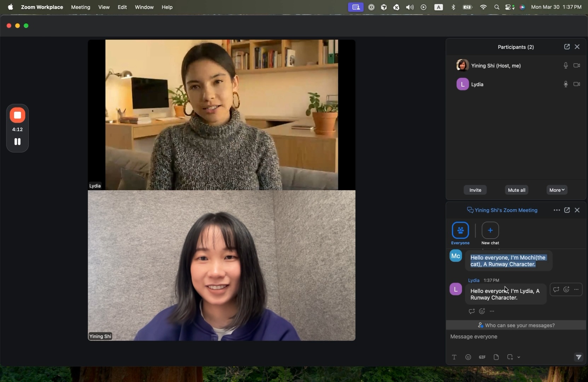Open the emoji picker in chat
Viewport: 588px width, 382px height.
coord(468,357)
